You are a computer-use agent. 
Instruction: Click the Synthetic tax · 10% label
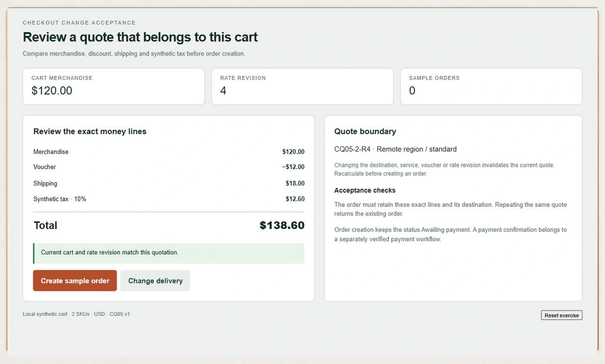coord(60,199)
